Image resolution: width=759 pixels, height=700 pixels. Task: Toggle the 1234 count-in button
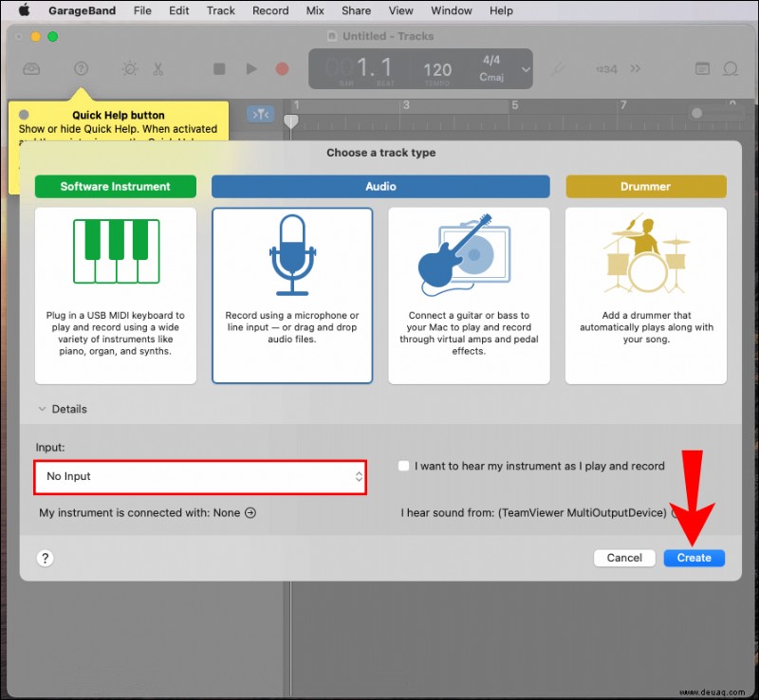coord(606,69)
